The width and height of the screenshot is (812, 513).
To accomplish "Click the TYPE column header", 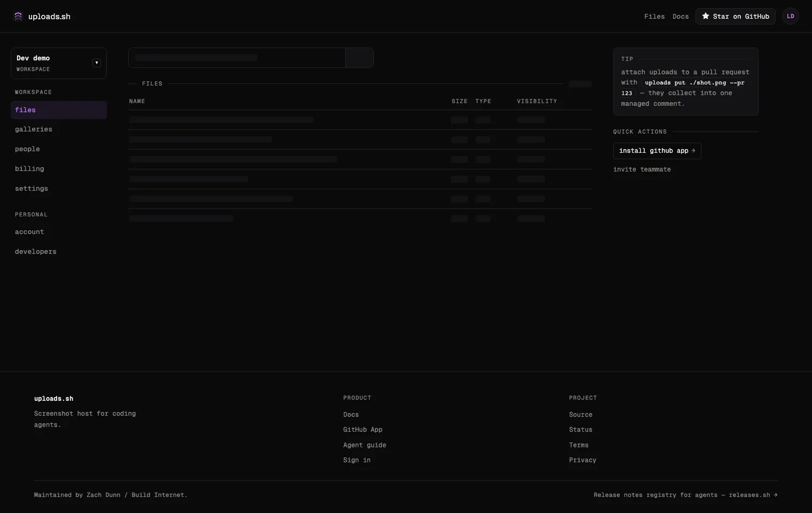I will 483,101.
